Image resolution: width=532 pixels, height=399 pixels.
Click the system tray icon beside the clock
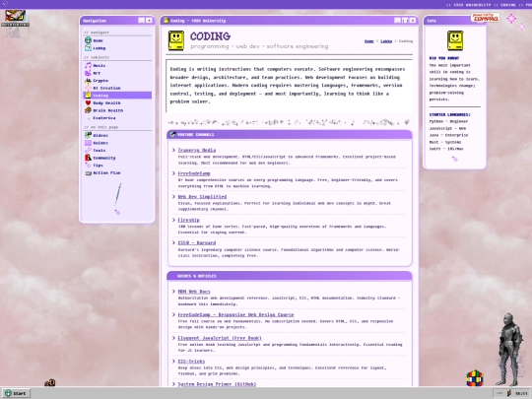coord(509,393)
